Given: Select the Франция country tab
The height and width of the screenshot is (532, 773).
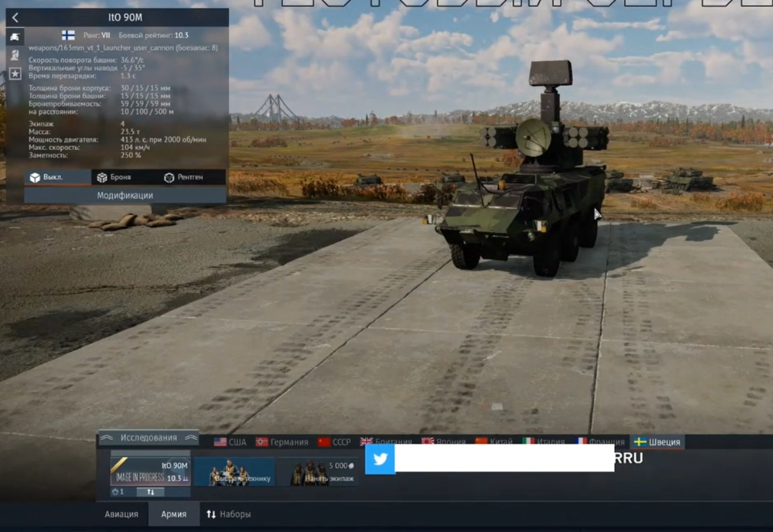Looking at the screenshot, I should [600, 441].
